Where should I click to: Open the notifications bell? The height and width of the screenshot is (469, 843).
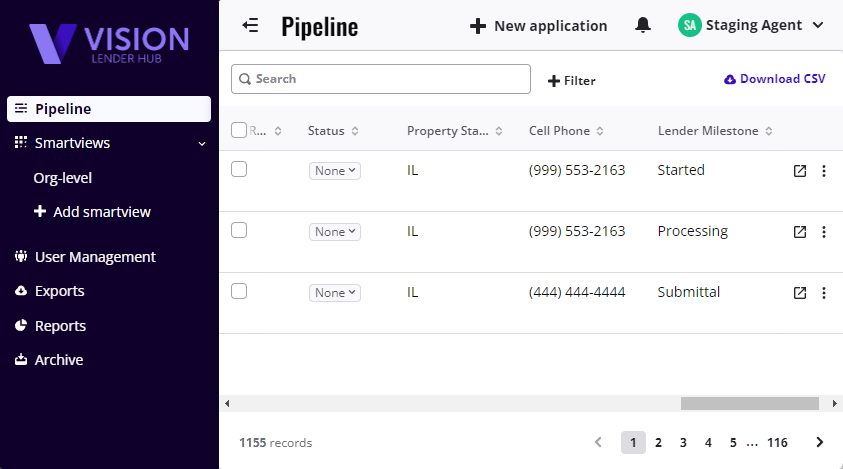pyautogui.click(x=643, y=26)
